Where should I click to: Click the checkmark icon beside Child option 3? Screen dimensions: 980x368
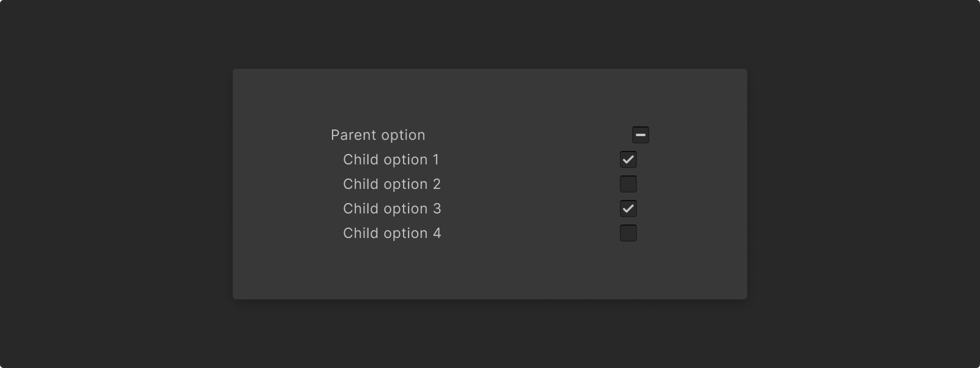[x=628, y=209]
